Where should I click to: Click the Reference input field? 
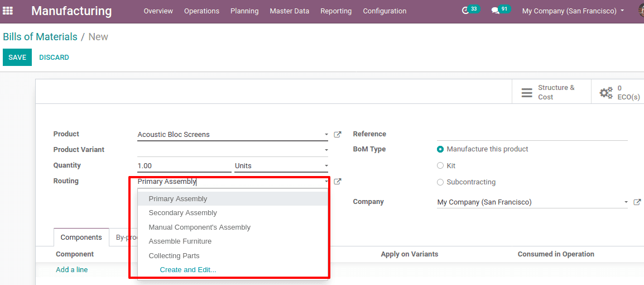tap(532, 134)
